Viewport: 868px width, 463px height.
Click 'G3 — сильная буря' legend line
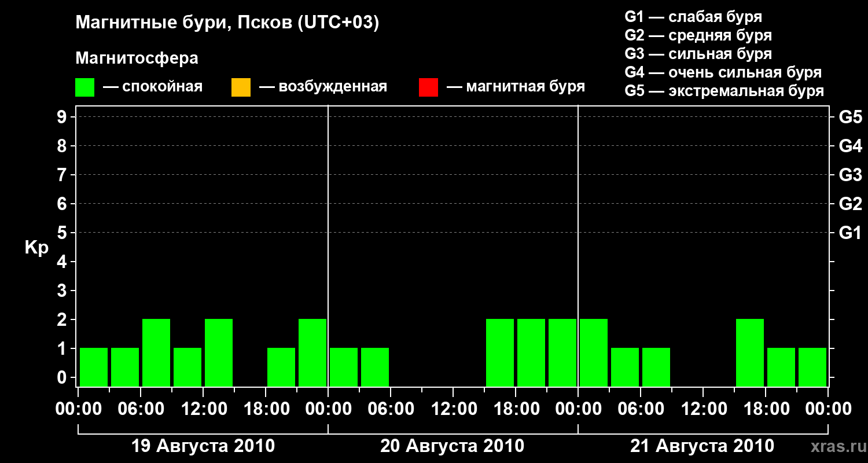click(698, 54)
